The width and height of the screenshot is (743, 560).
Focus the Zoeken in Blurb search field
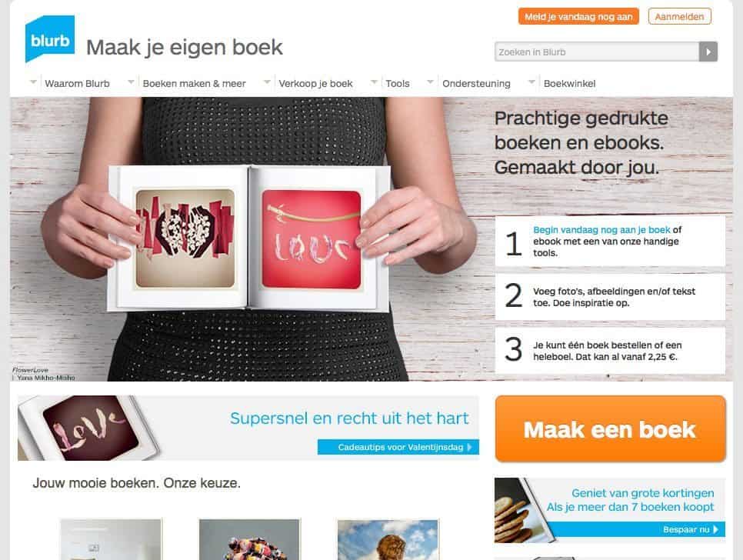coord(597,52)
